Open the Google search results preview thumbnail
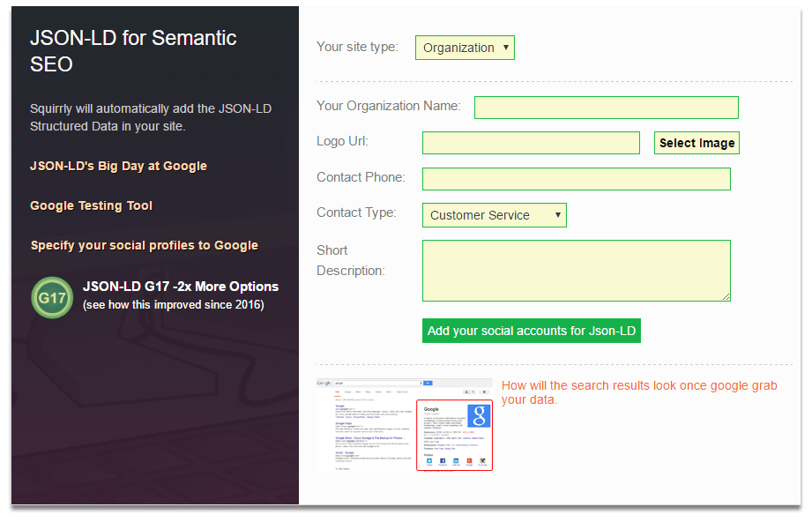 tap(405, 425)
